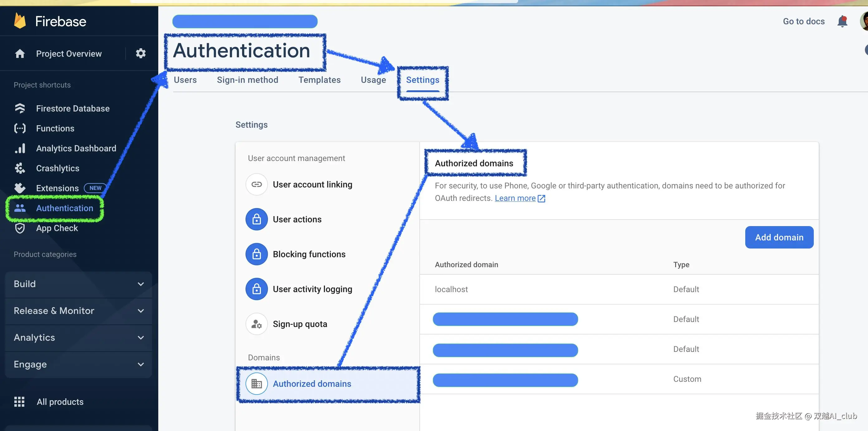Switch to the Usage tab
The width and height of the screenshot is (868, 431).
[x=373, y=80]
